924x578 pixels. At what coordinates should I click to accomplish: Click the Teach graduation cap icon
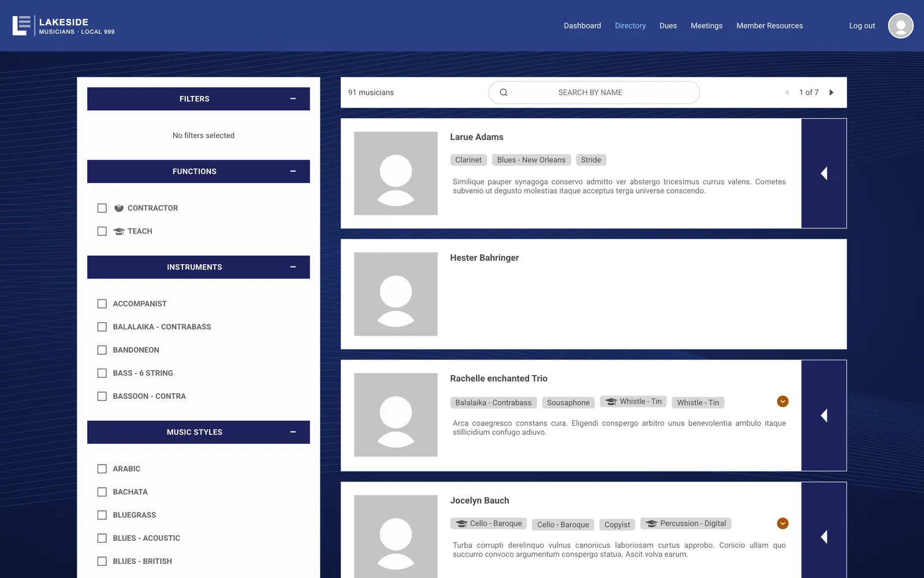[119, 231]
